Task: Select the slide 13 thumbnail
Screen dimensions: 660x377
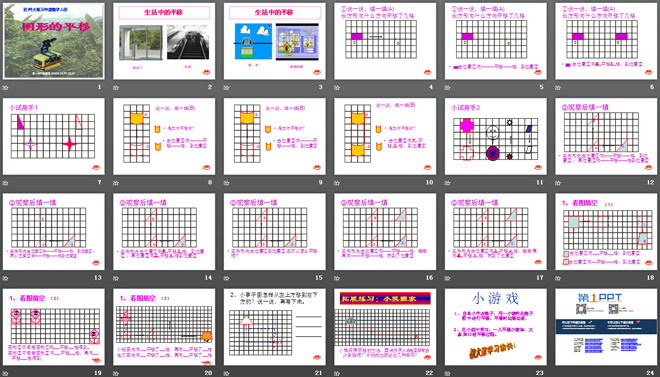Action: click(53, 231)
